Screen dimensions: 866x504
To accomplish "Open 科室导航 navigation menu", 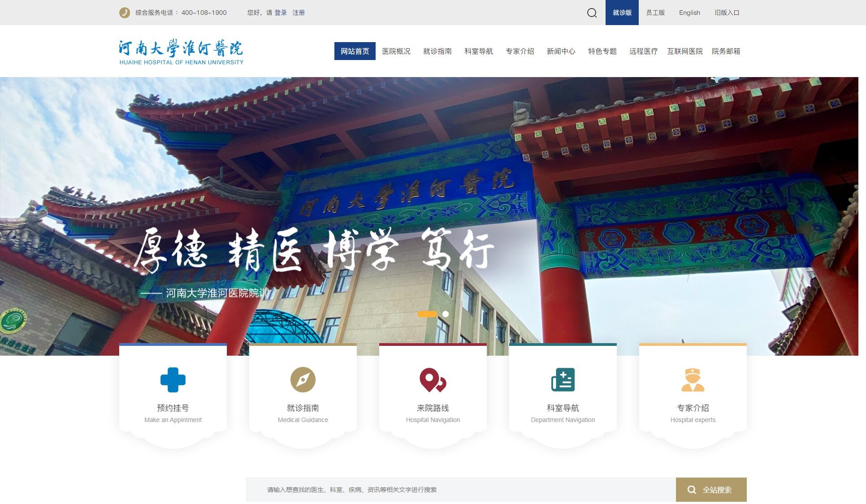I will [479, 52].
